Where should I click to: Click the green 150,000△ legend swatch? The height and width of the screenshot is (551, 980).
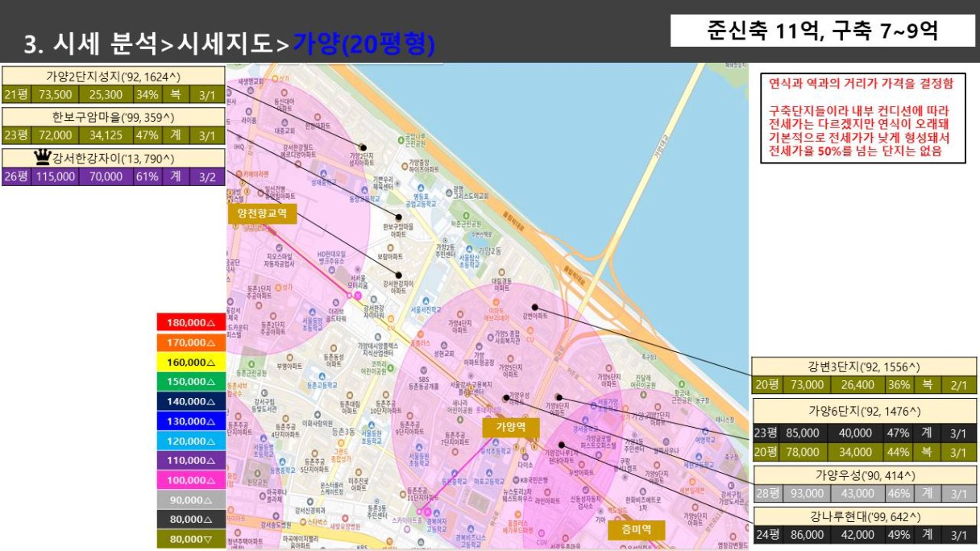[x=192, y=381]
